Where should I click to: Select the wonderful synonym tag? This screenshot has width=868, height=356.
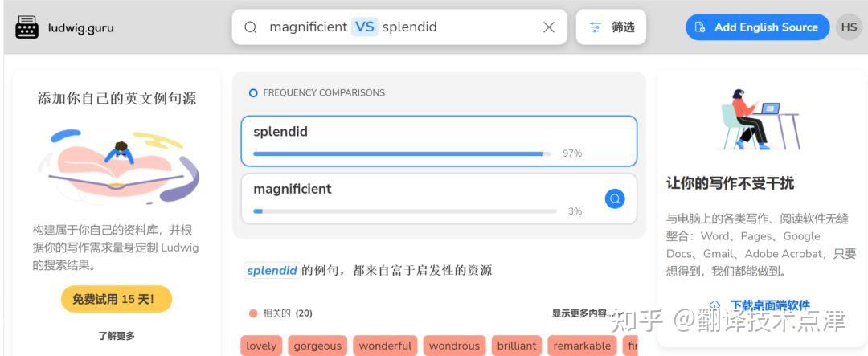(x=385, y=346)
